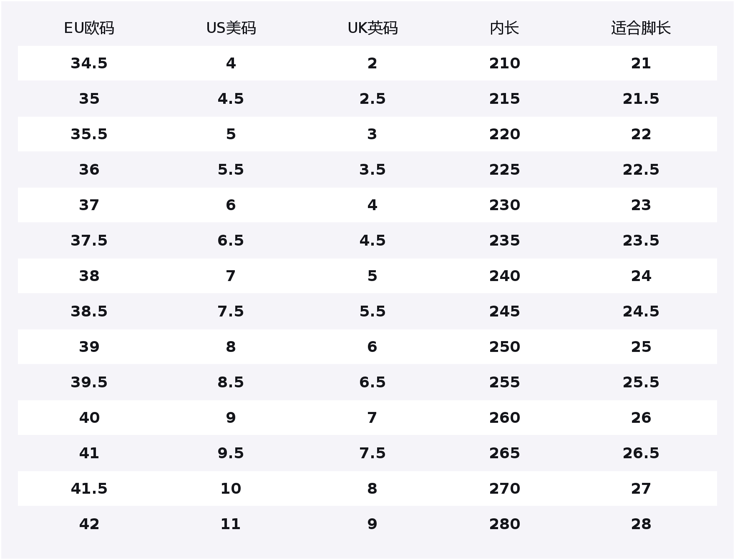
Task: Click the EU欧码 column header
Action: point(89,28)
